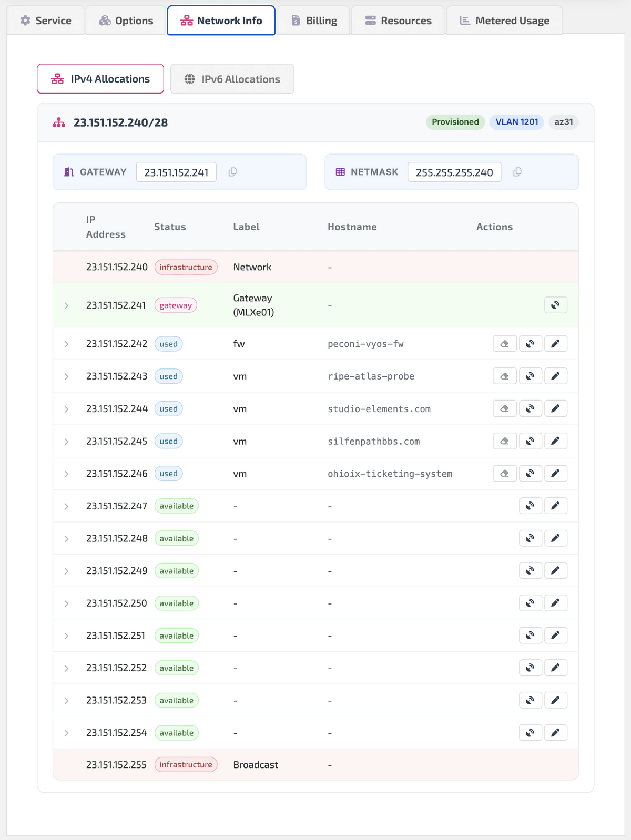Click eraser icon for peconi-vyos-fw row
This screenshot has width=631, height=840.
tap(505, 344)
